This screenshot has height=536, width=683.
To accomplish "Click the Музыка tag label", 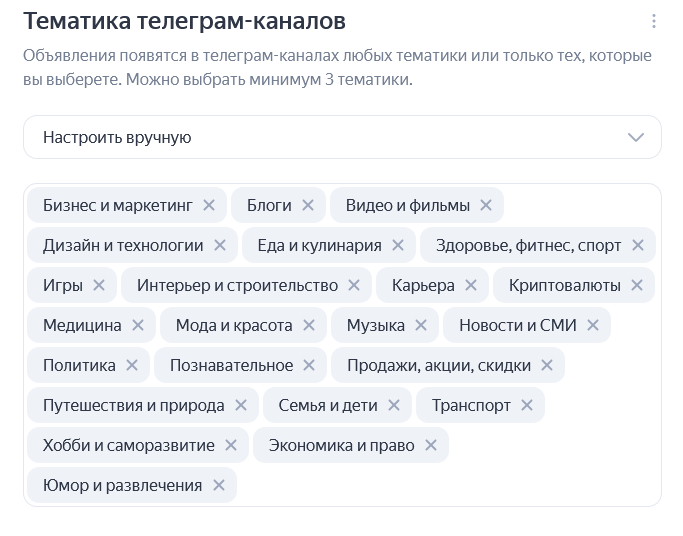I will point(375,325).
